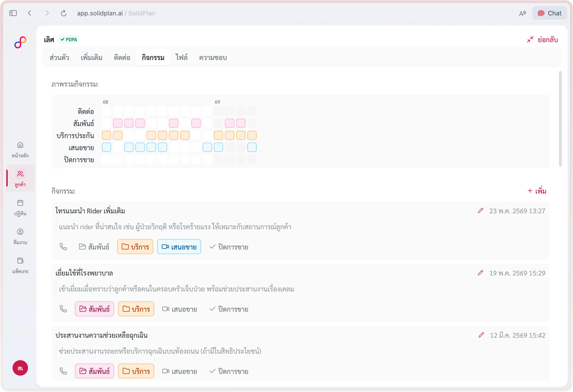Click year label 69 in heatmap
The height and width of the screenshot is (392, 573).
pyautogui.click(x=217, y=102)
